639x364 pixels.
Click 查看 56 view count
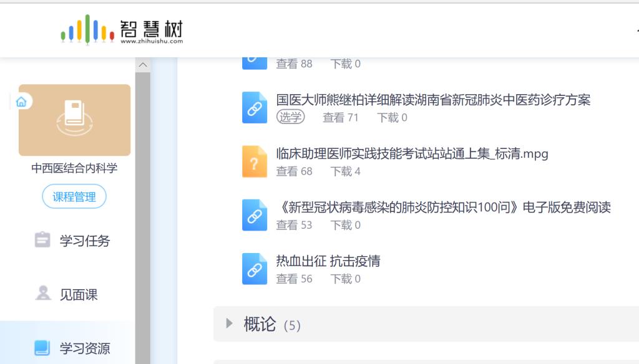point(295,279)
